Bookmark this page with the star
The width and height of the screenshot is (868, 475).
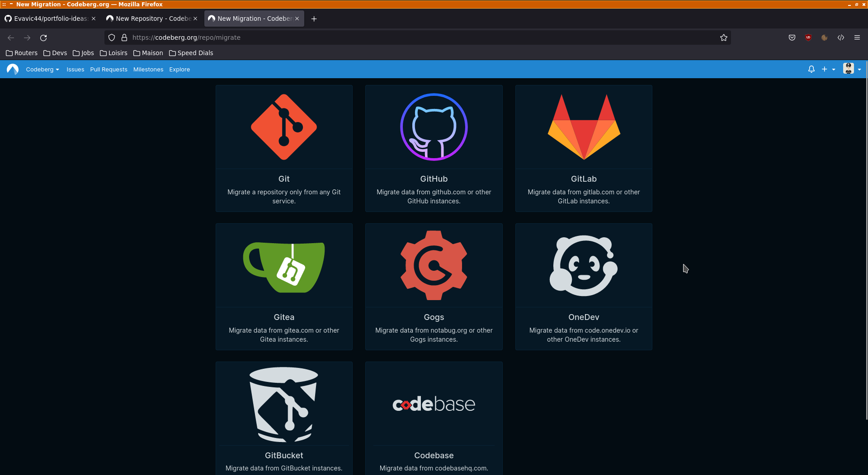click(x=724, y=38)
